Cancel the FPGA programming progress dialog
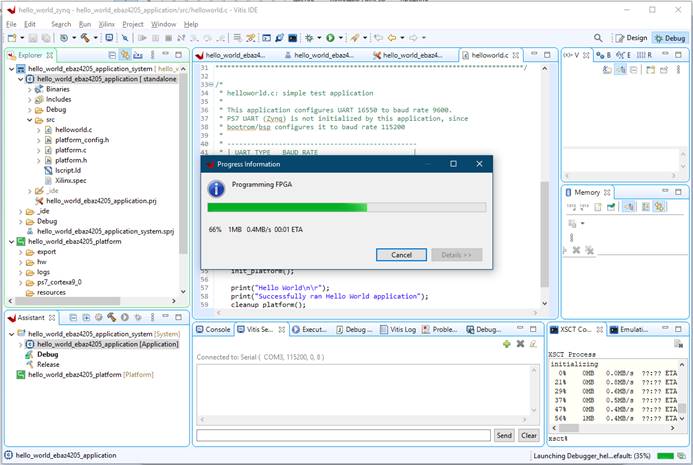The width and height of the screenshot is (693, 465). coord(401,255)
